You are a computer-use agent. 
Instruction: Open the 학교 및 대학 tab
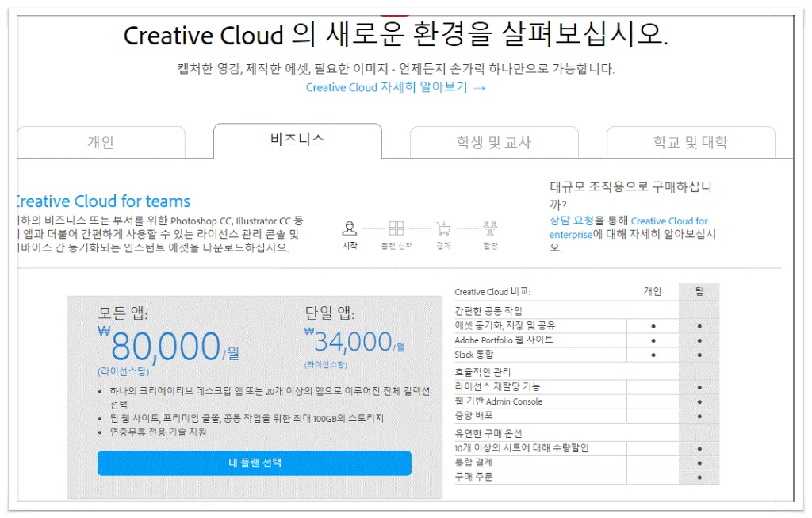(691, 142)
